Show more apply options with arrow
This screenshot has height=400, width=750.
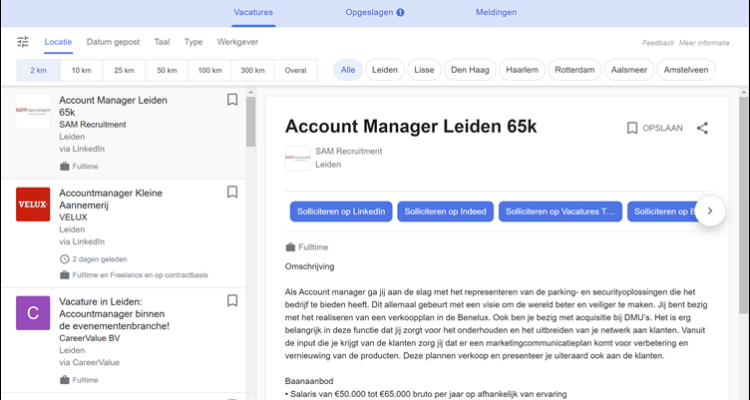[x=709, y=211]
